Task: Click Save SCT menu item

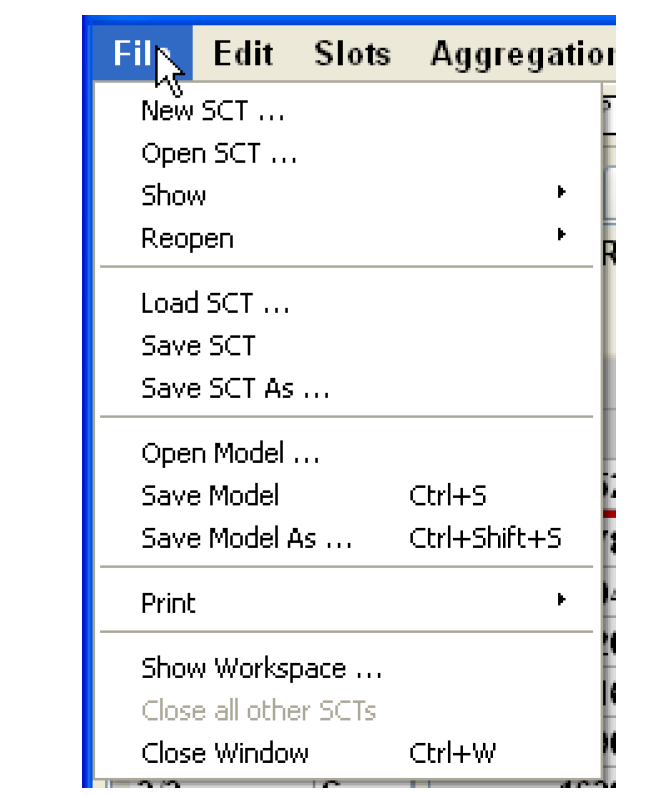Action: 198,346
